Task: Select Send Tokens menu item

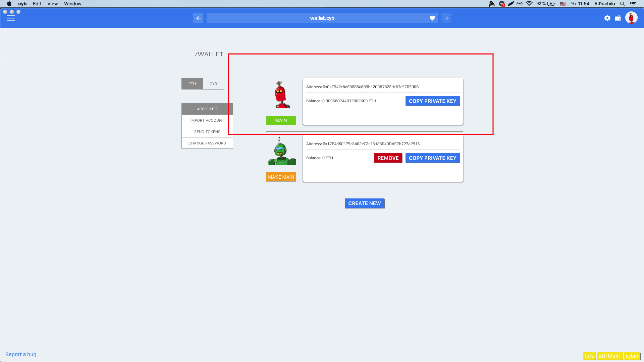Action: (207, 132)
